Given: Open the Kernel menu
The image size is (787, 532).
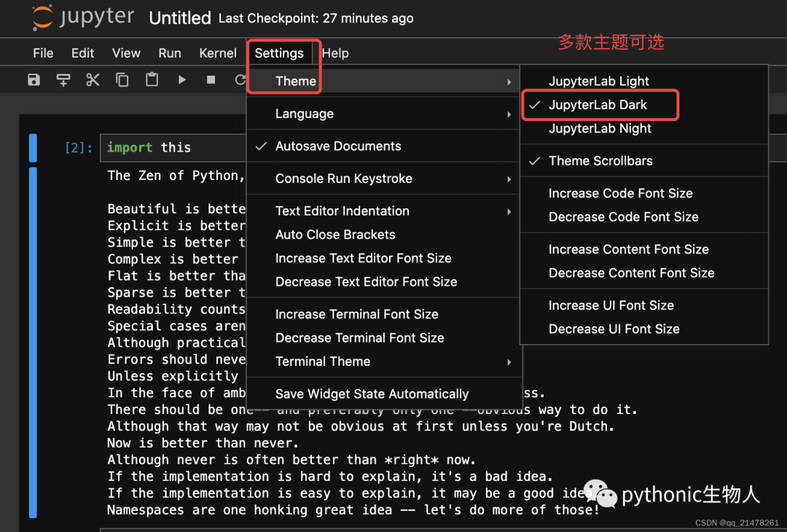Looking at the screenshot, I should pyautogui.click(x=218, y=53).
